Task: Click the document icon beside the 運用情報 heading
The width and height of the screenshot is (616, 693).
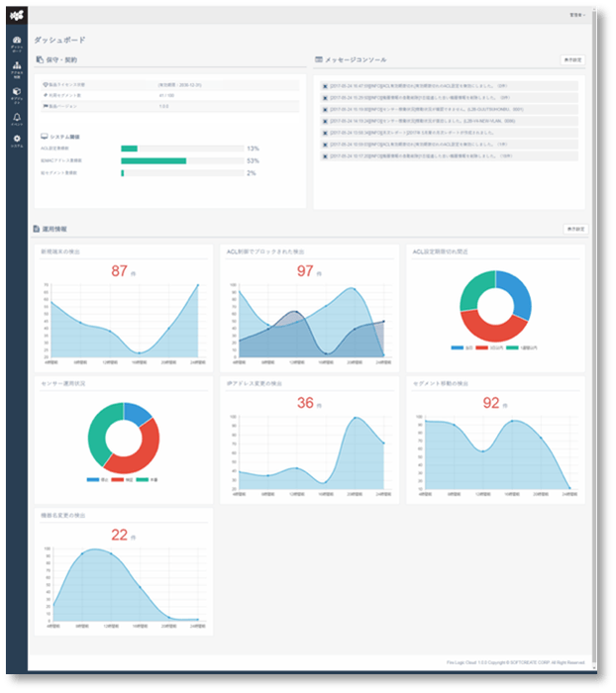Action: 37,229
